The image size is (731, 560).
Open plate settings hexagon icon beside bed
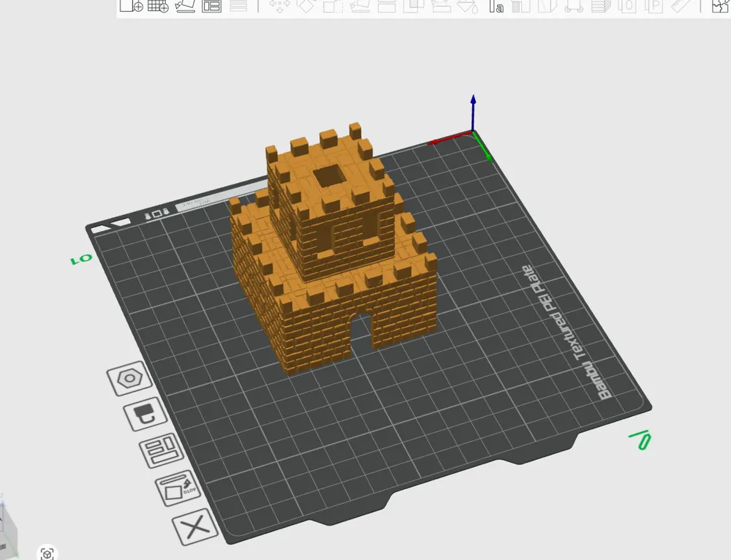click(129, 378)
